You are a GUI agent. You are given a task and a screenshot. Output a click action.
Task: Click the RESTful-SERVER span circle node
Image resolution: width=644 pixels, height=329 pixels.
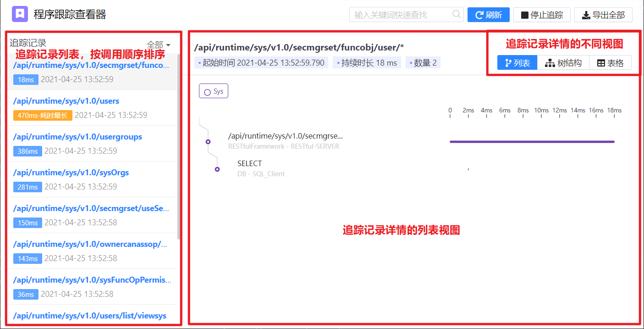208,142
